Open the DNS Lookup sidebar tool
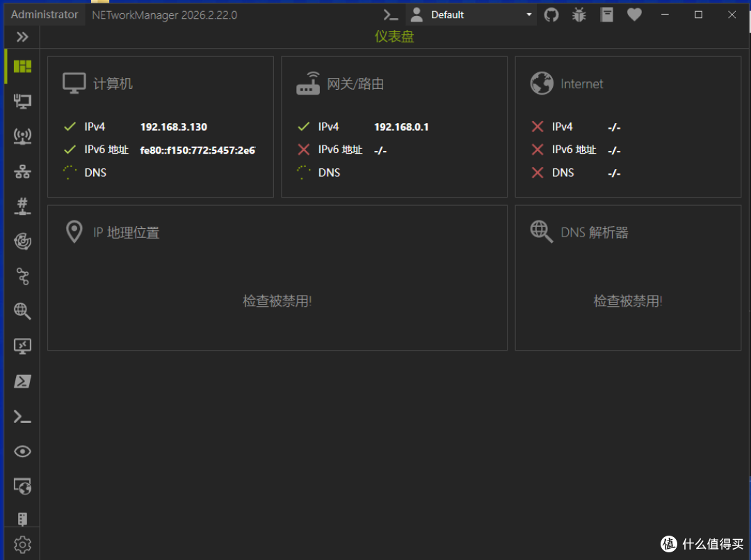 [x=22, y=311]
